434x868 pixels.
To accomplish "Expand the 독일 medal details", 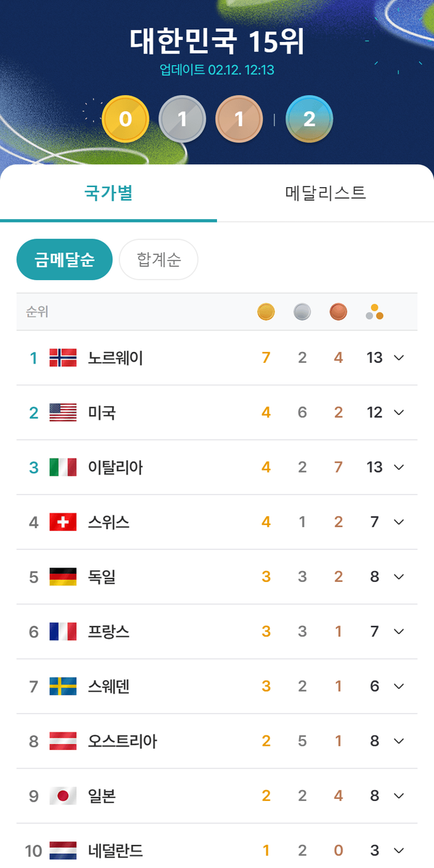I will tap(399, 576).
